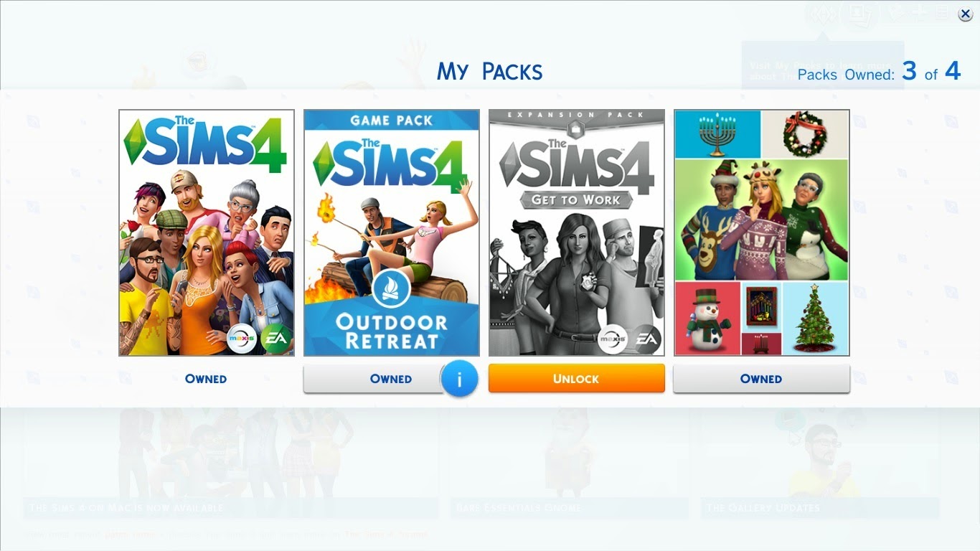Open the Get to Work expansion cover

click(577, 232)
